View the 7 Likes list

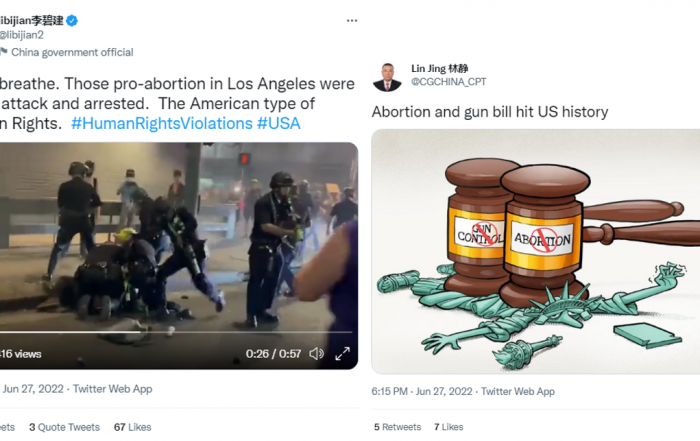point(448,427)
